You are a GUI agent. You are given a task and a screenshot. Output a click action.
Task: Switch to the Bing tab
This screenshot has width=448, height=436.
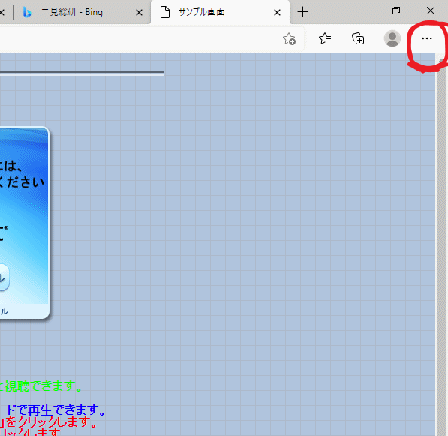tap(83, 12)
